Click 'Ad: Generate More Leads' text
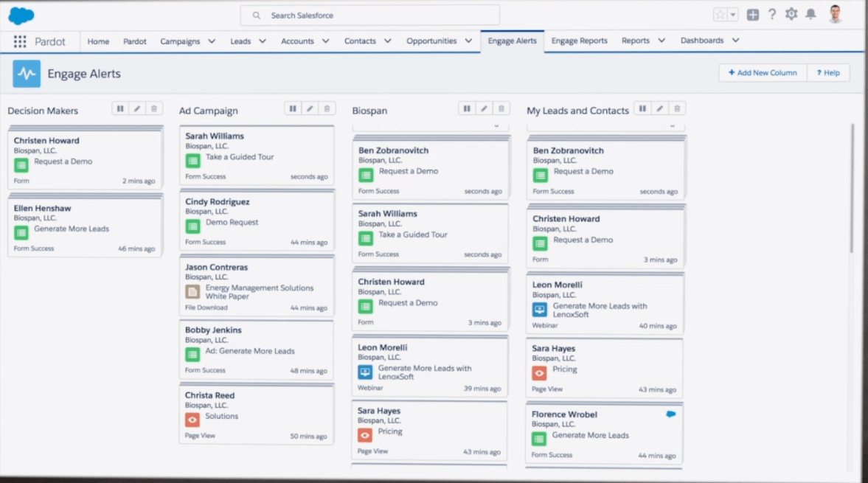Image resolution: width=868 pixels, height=483 pixels. click(x=250, y=351)
